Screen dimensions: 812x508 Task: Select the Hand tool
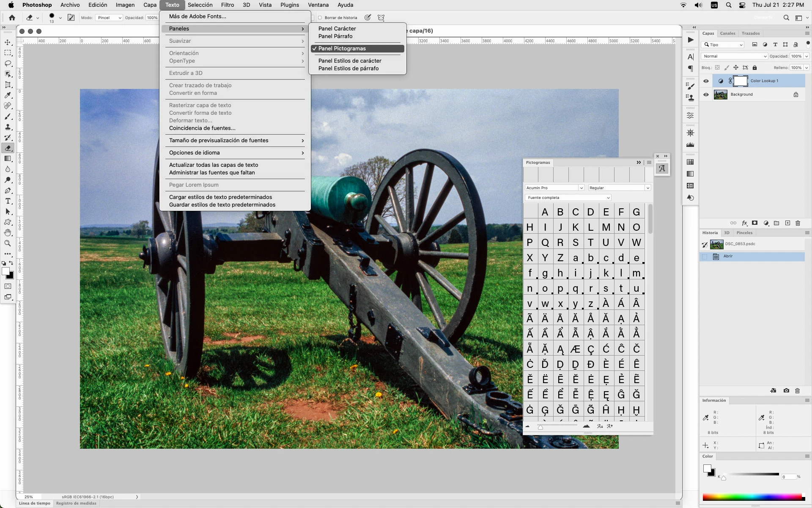pos(8,233)
